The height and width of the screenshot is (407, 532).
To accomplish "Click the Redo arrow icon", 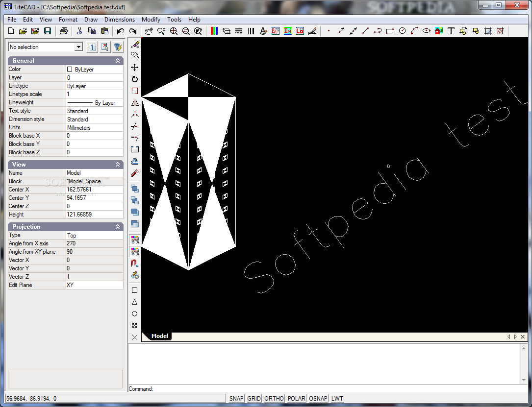I will click(133, 31).
